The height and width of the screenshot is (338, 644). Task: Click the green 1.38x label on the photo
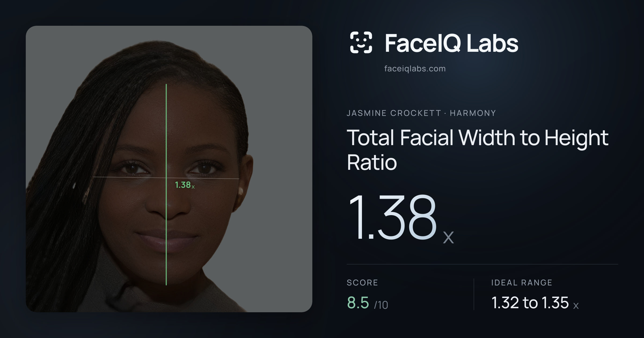185,185
